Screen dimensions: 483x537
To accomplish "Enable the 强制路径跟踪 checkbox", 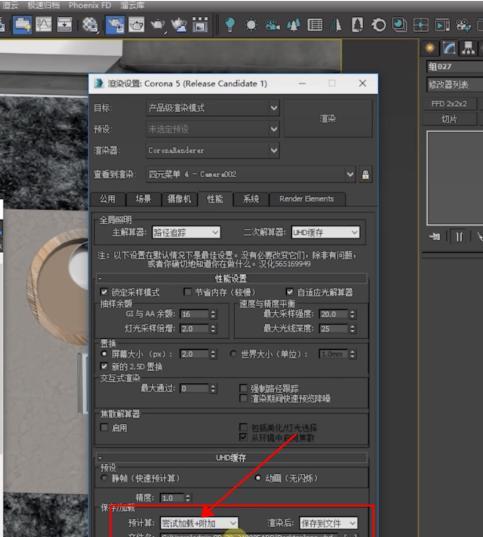I will [x=244, y=388].
